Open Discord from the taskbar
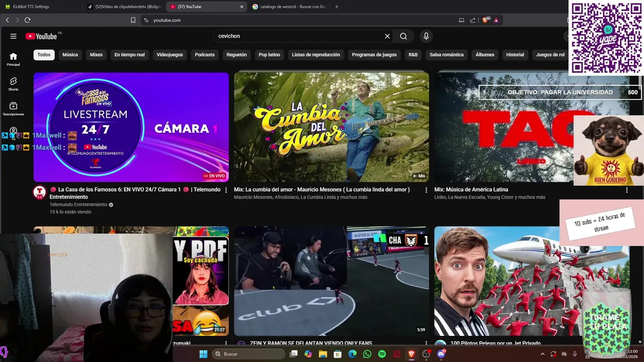644x362 pixels. pyautogui.click(x=441, y=354)
